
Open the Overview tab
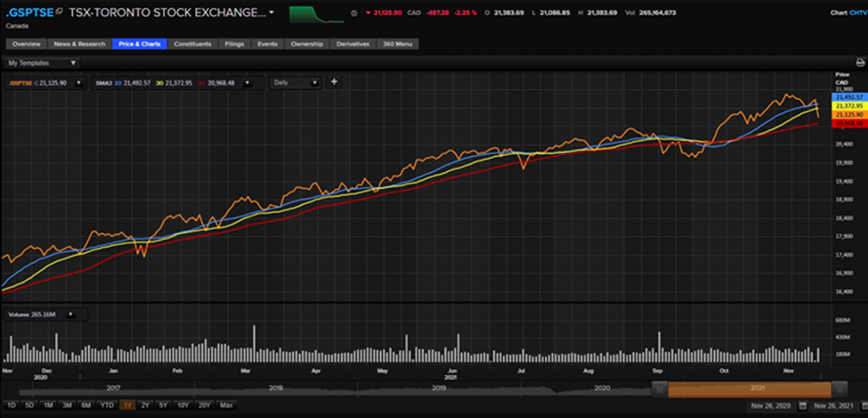point(27,44)
